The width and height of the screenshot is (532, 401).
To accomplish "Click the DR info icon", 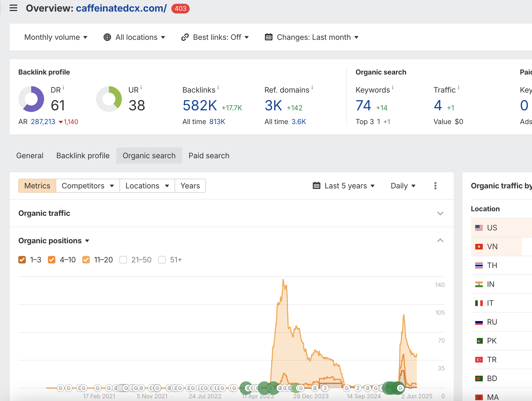I will 63,87.
